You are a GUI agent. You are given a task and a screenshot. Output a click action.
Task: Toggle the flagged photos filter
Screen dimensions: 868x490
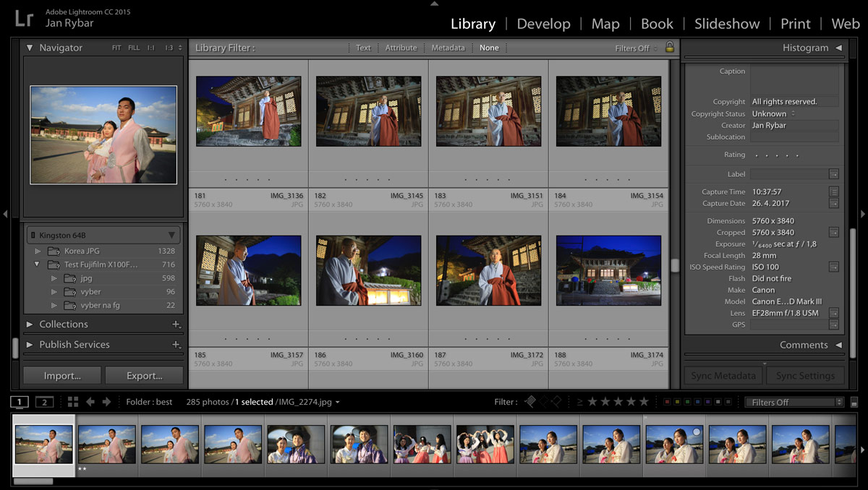(x=530, y=402)
